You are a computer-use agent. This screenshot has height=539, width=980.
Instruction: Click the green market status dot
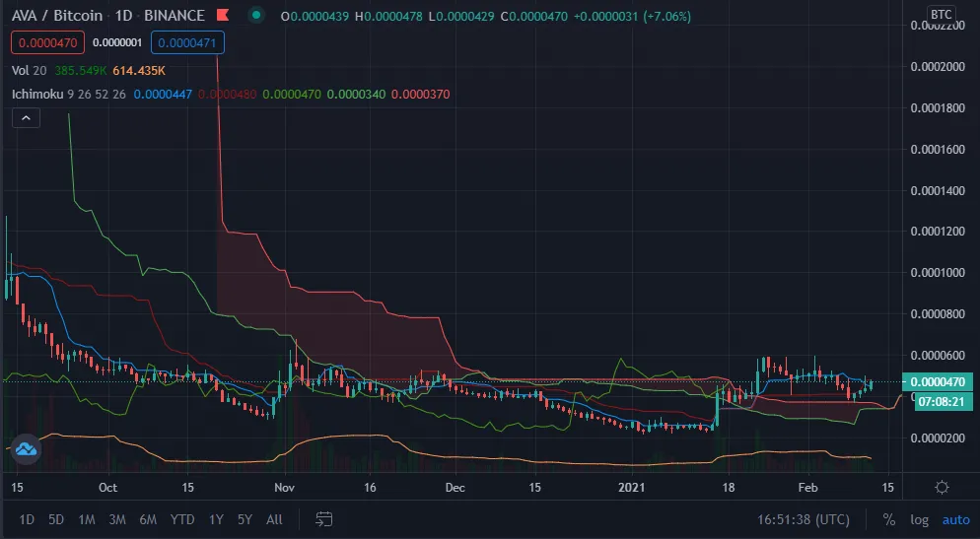click(x=255, y=15)
